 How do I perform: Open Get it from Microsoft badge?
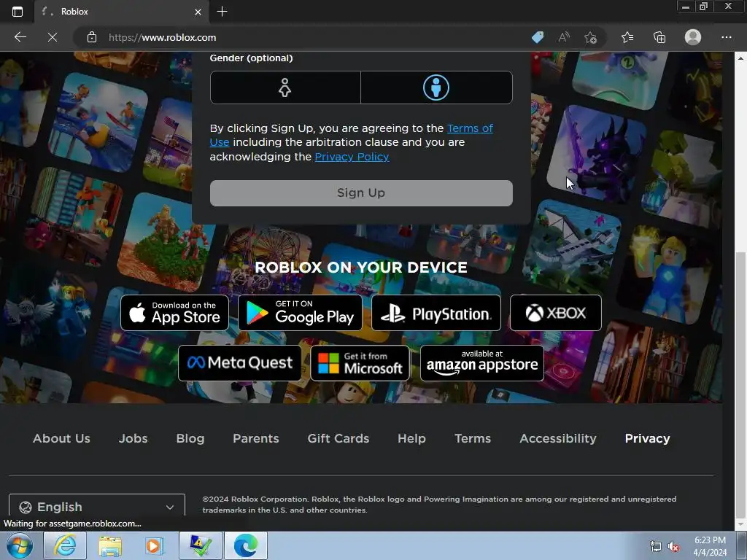pyautogui.click(x=360, y=363)
